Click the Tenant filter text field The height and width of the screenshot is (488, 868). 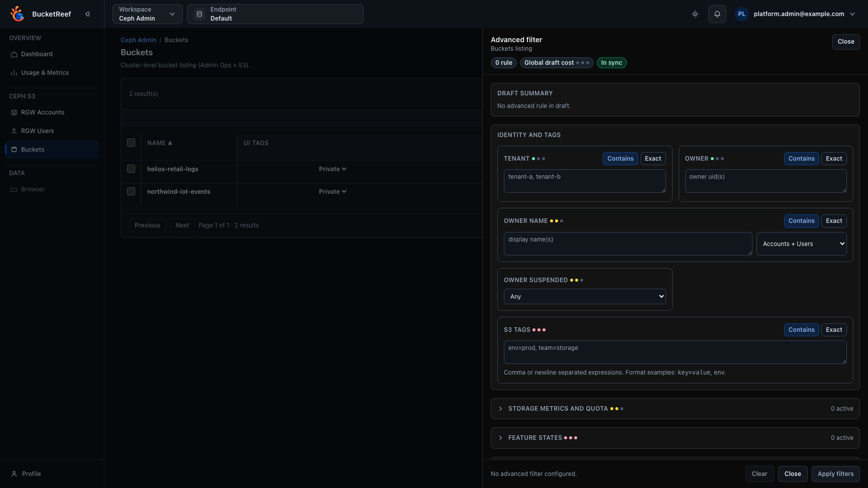[x=585, y=181]
